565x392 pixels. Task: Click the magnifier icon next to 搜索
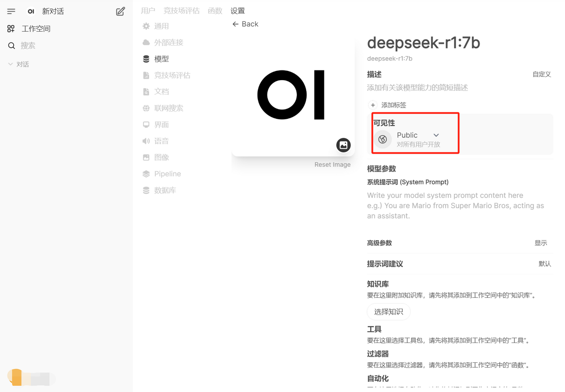[11, 46]
